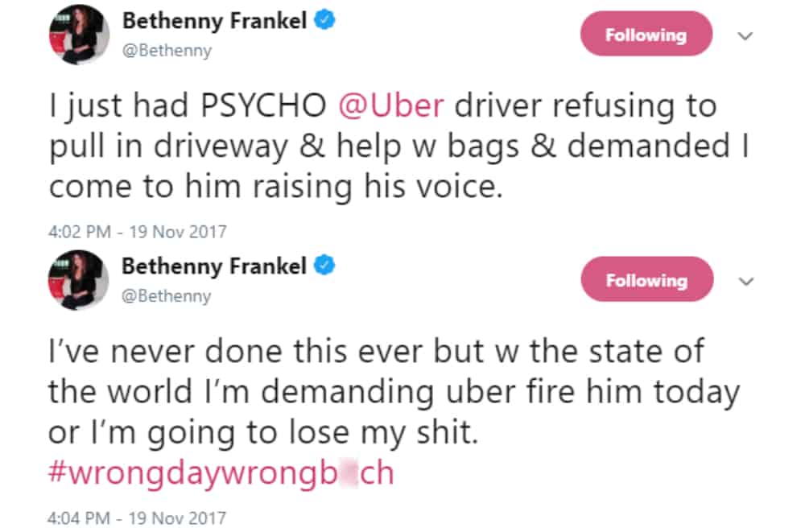Viewport: 805px width, 532px height.
Task: Open the profile avatar on the 'never done this' tweet
Action: [79, 280]
